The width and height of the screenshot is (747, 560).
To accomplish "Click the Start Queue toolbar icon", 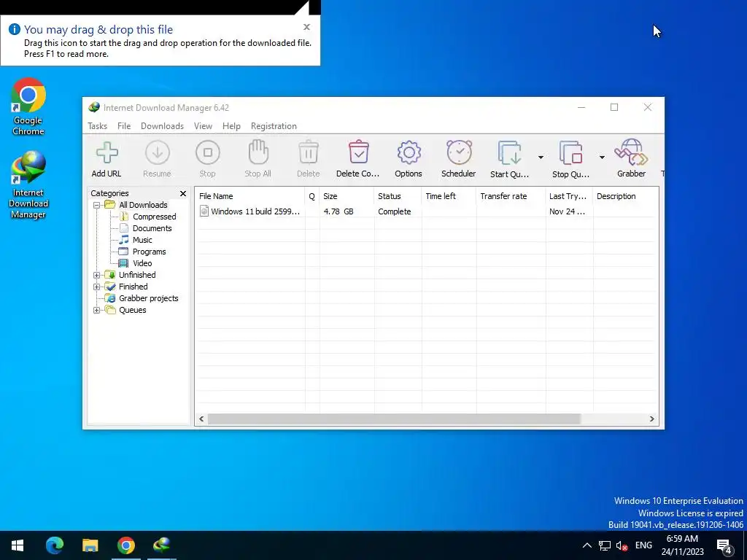I will coord(509,153).
